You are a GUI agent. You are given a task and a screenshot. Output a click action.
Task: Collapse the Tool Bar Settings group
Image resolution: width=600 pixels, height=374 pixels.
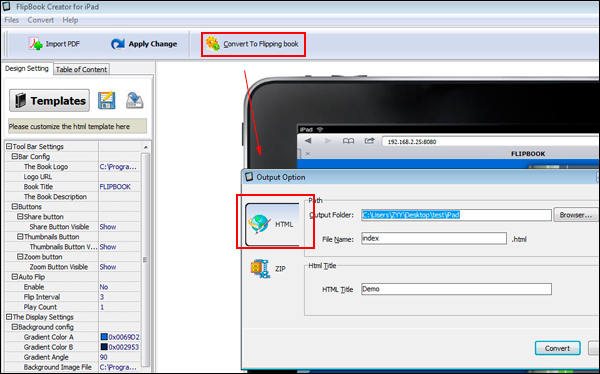click(9, 146)
